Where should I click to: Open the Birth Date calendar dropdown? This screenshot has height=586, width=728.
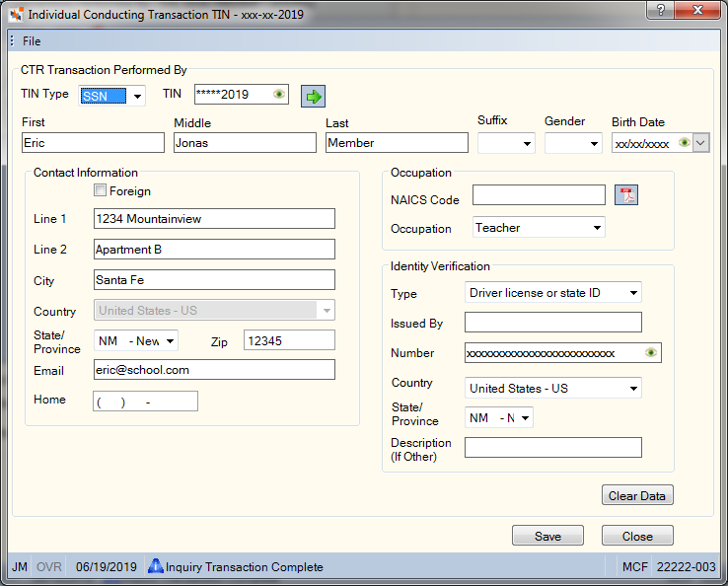pos(701,142)
